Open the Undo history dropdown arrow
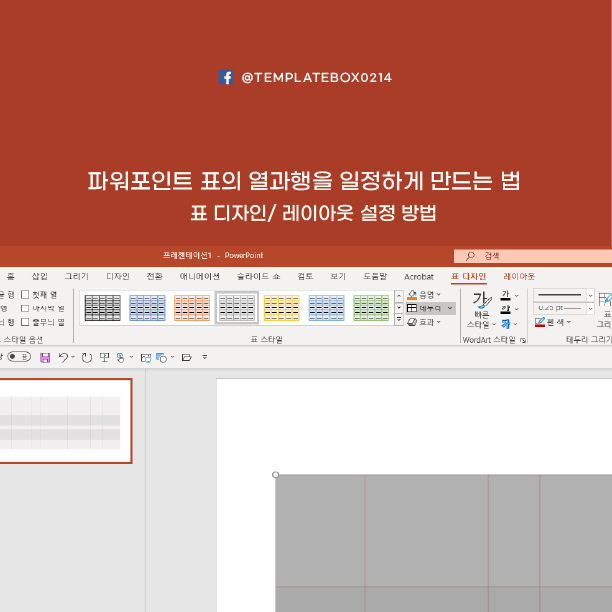Screen dimensions: 612x612 [x=73, y=357]
